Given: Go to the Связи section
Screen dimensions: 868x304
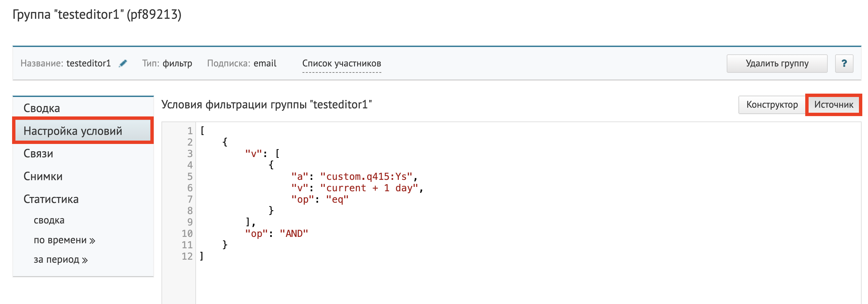Looking at the screenshot, I should pyautogui.click(x=38, y=154).
